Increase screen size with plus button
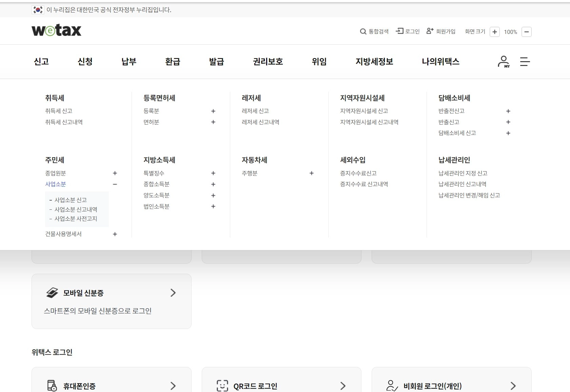 pyautogui.click(x=495, y=32)
